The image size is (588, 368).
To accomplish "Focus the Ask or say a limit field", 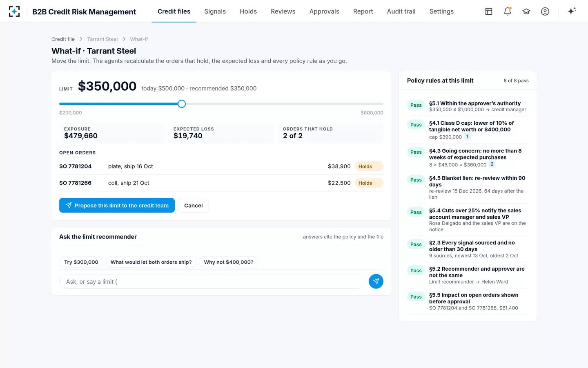I will tap(212, 281).
